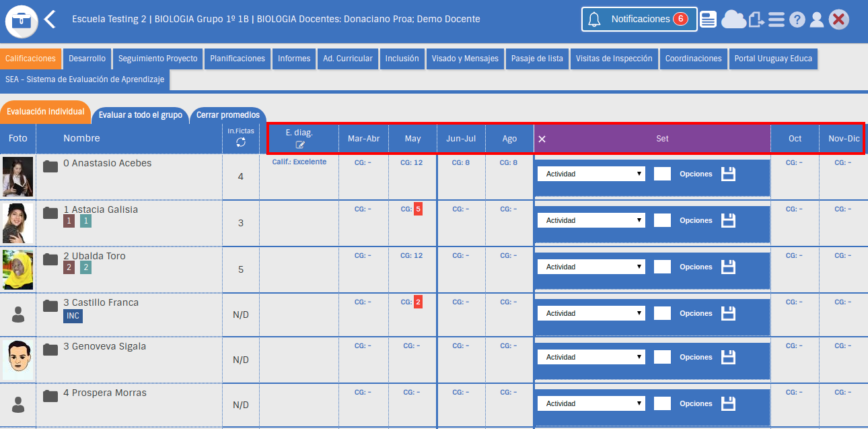The width and height of the screenshot is (868, 429).
Task: Select the Evaluación Individual sub-tab
Action: 45,112
